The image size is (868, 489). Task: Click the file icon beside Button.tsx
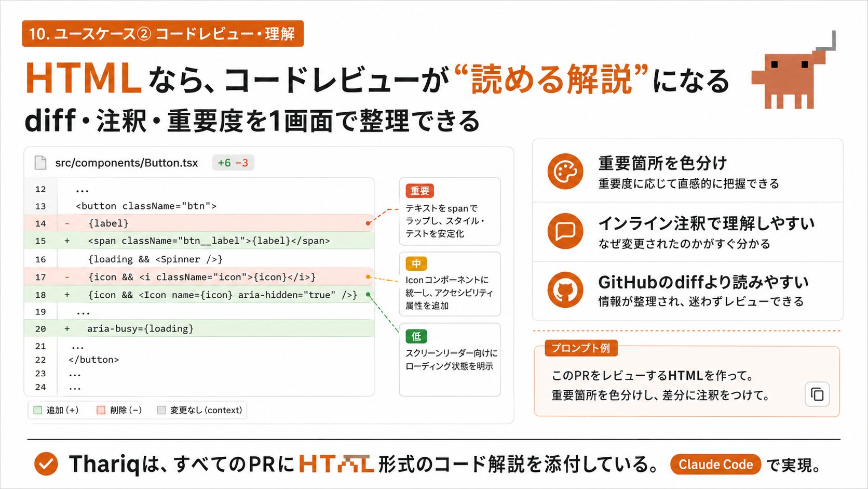(x=40, y=163)
